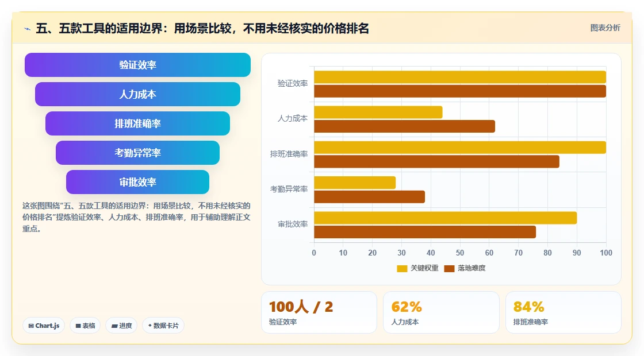This screenshot has height=356, width=644.
Task: Open the 62% 人力成本 data card
Action: (441, 312)
